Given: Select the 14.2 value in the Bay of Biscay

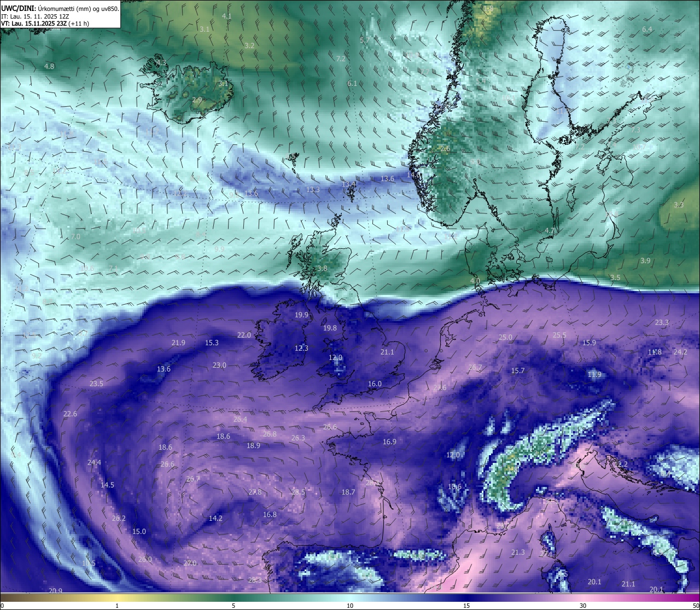Looking at the screenshot, I should (x=215, y=519).
